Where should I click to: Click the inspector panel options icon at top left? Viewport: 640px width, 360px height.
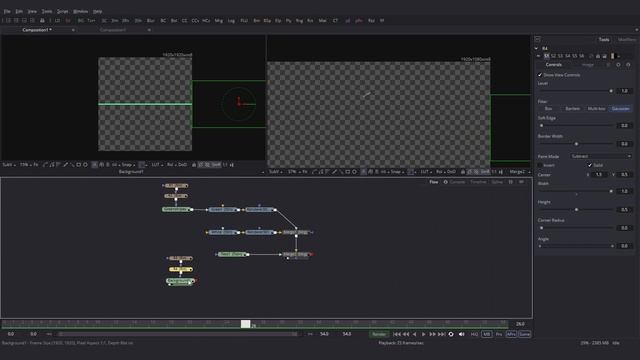[x=538, y=40]
